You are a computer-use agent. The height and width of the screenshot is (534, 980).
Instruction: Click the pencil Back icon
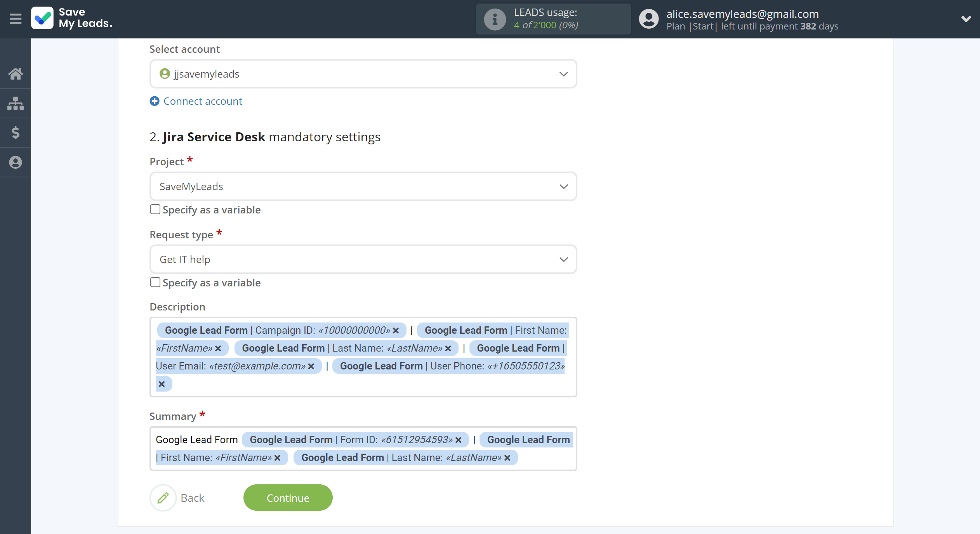pyautogui.click(x=163, y=498)
